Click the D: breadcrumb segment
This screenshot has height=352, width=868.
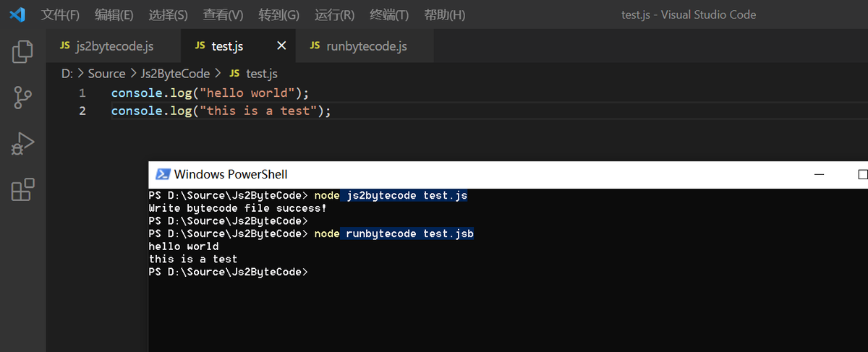67,74
